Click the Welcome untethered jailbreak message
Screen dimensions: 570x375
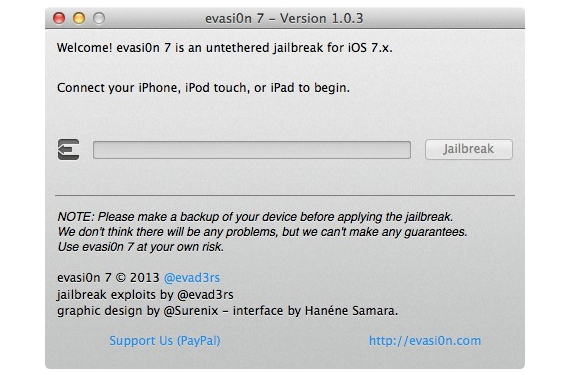225,48
